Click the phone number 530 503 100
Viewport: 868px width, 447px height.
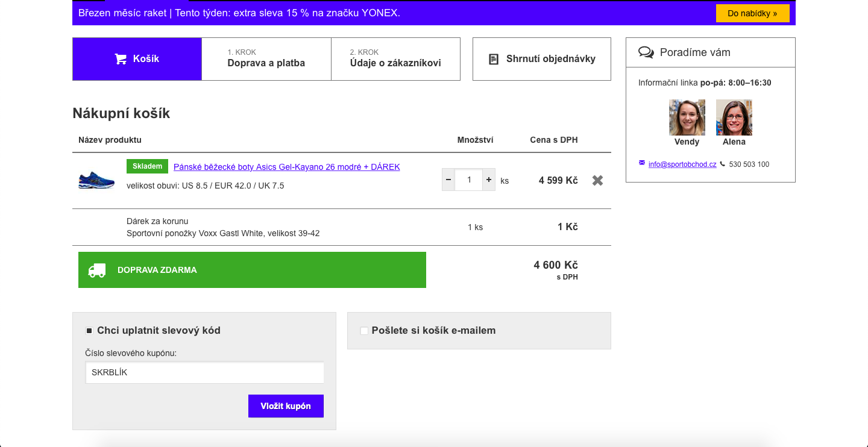pyautogui.click(x=749, y=164)
